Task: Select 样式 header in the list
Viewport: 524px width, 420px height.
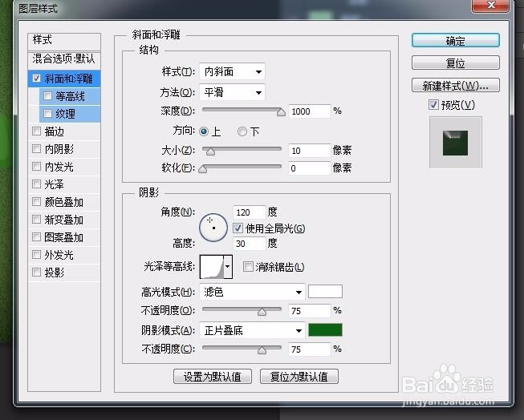Action: 64,40
